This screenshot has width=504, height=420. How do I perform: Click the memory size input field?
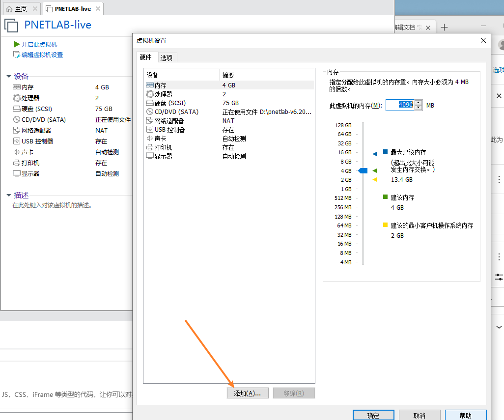coord(399,105)
